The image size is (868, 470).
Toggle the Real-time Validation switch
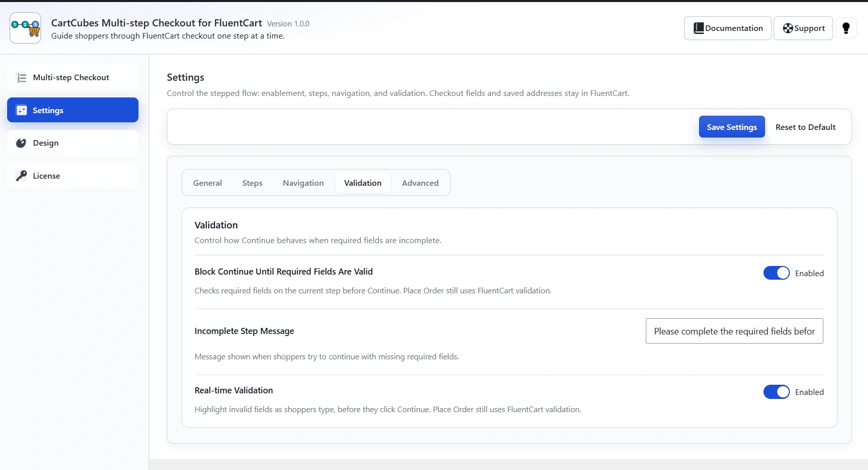point(776,392)
